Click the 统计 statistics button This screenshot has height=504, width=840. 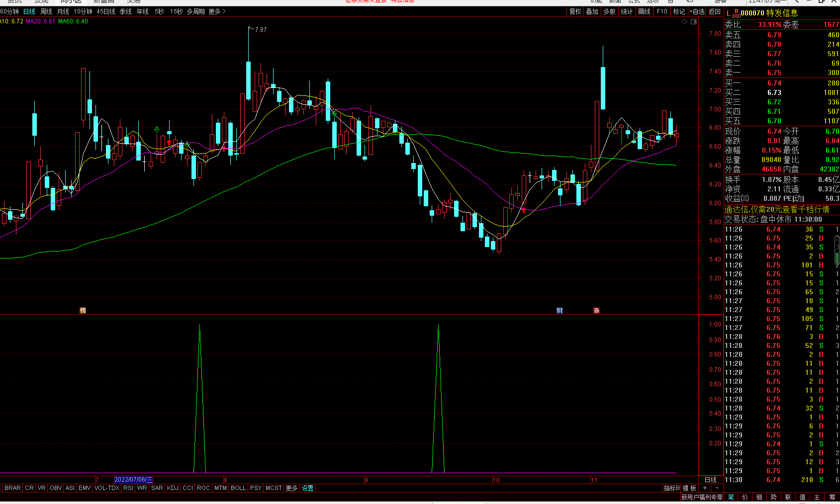pos(627,11)
